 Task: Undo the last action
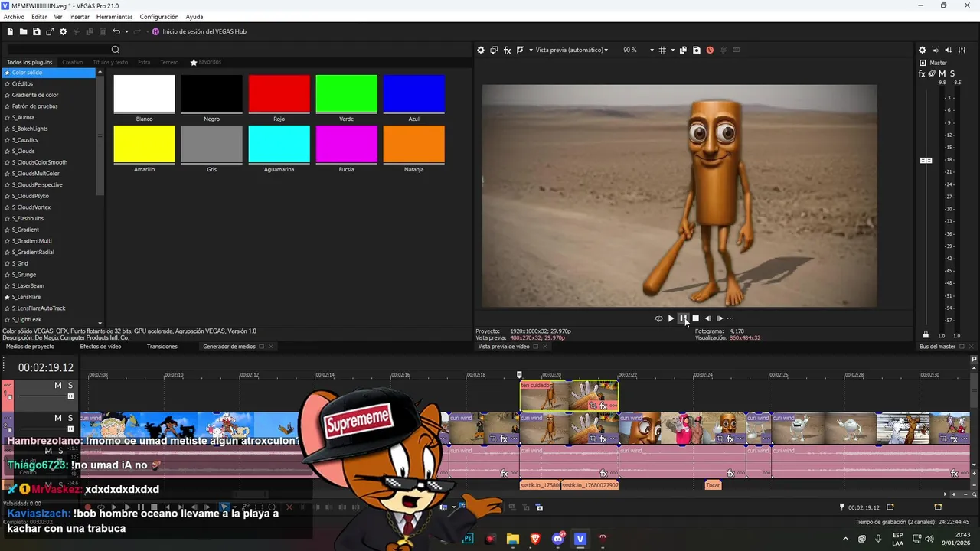[116, 31]
